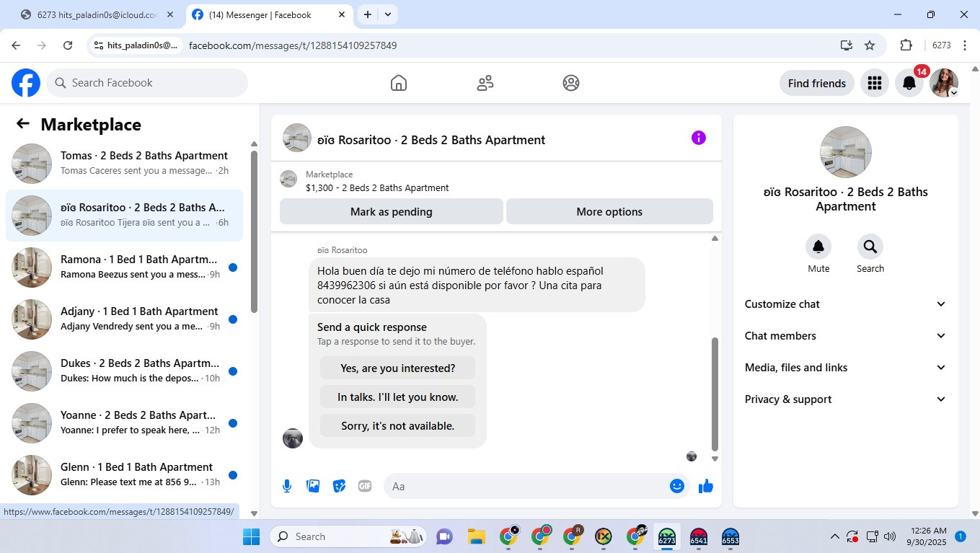Navigate back in the browser

pos(16,45)
